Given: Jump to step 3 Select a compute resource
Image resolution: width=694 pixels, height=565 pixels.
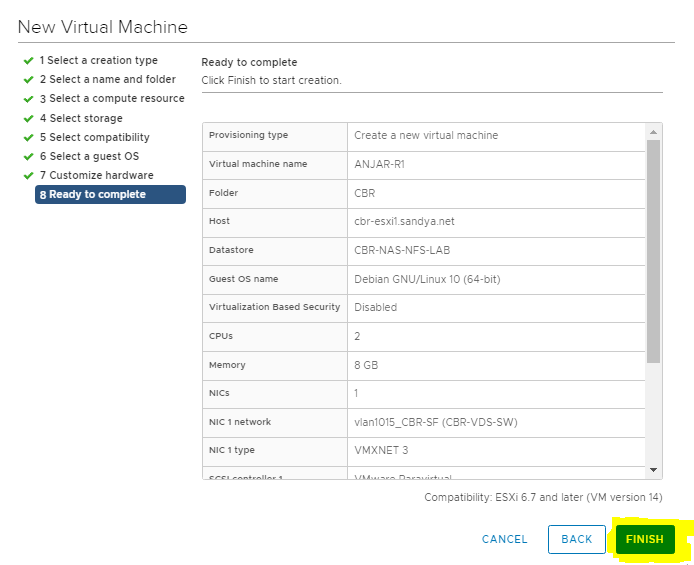Looking at the screenshot, I should pos(111,99).
